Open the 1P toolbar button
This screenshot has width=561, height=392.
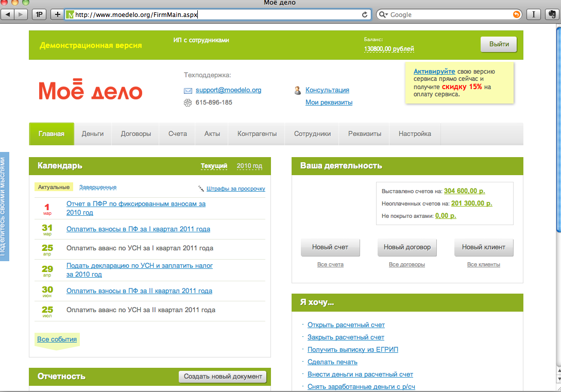[39, 14]
